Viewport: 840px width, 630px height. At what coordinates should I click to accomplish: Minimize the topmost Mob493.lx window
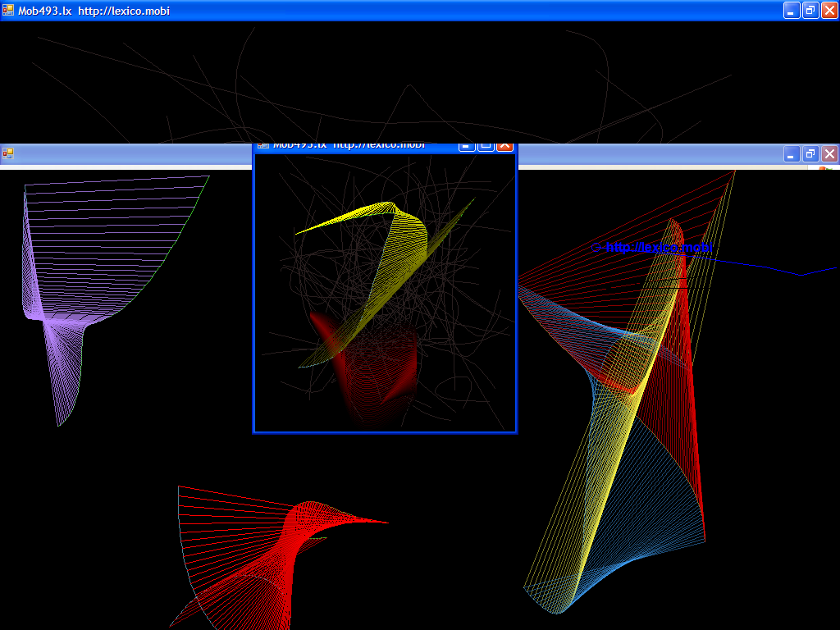point(792,11)
